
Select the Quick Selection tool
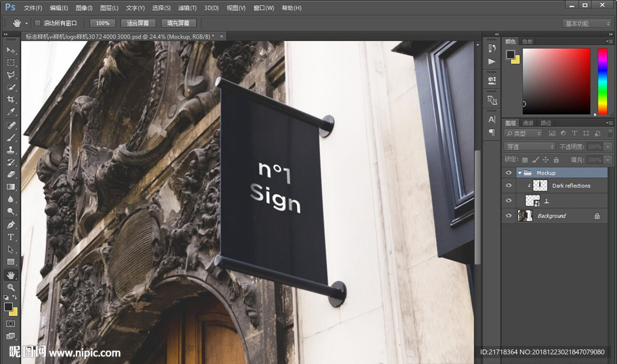tap(11, 87)
